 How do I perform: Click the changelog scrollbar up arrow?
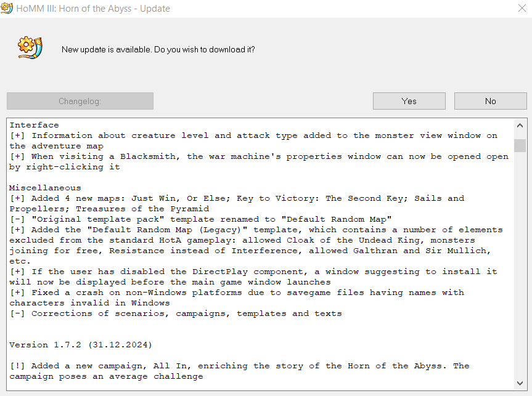point(520,126)
